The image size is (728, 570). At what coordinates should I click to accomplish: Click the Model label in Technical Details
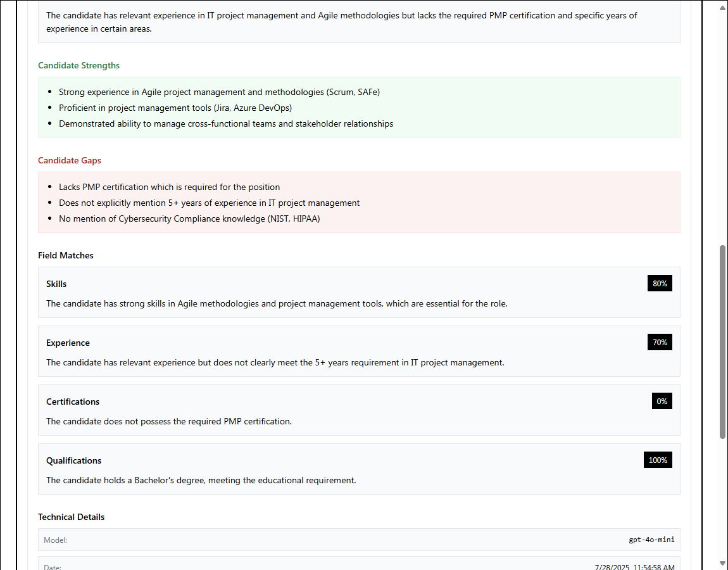(55, 540)
